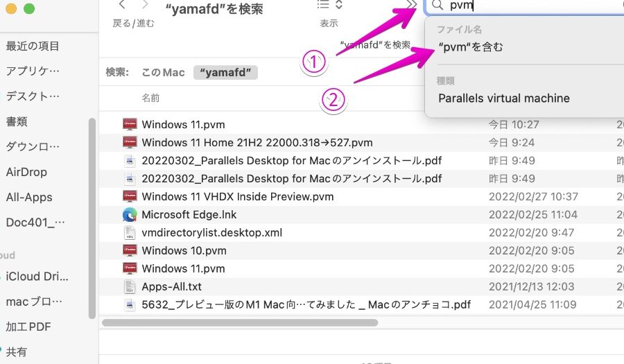Choose the "pvm"を含む filename suggestion
Screen dimensions: 624x364
[470, 47]
